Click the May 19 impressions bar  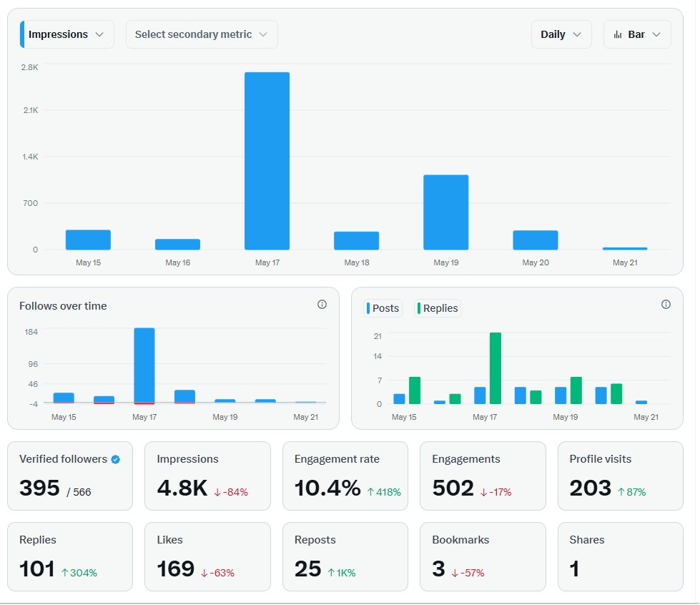tap(446, 212)
